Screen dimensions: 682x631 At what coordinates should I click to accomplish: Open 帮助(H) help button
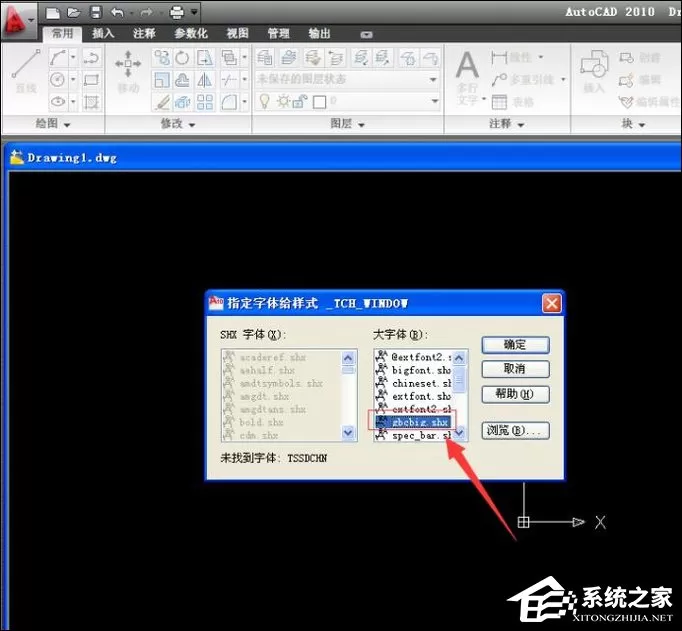click(515, 394)
